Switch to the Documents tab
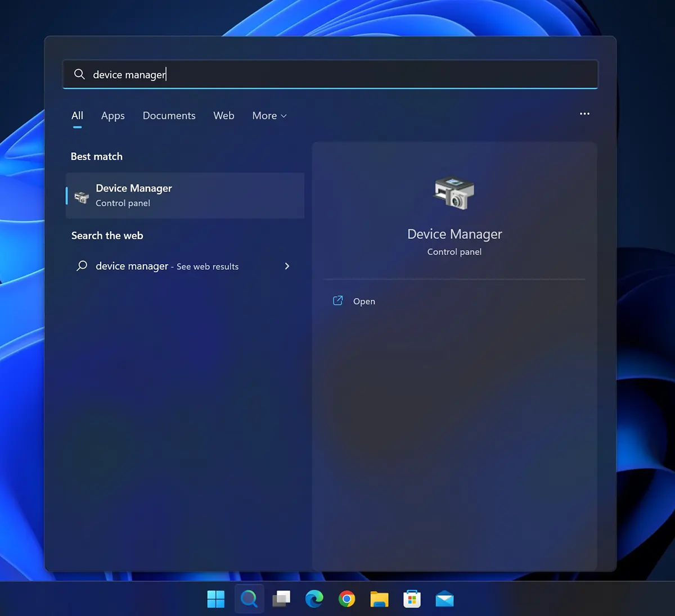 click(x=169, y=116)
